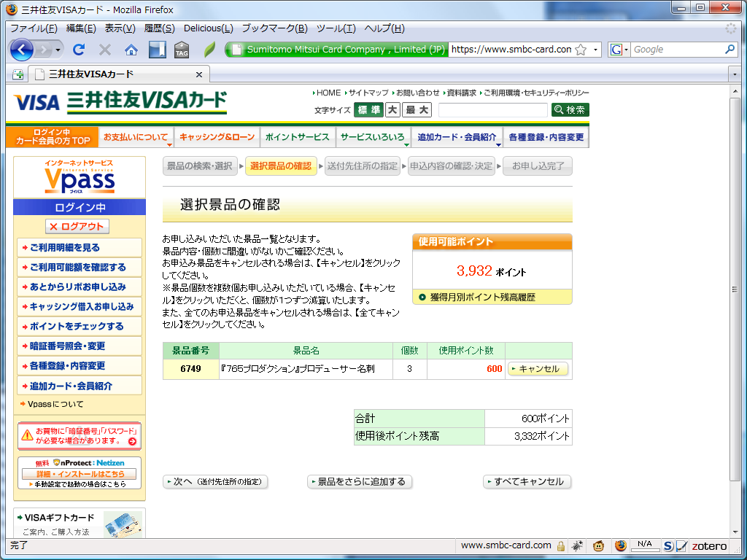Reload the page with the Reload icon
Viewport: 747px width, 560px height.
[79, 50]
